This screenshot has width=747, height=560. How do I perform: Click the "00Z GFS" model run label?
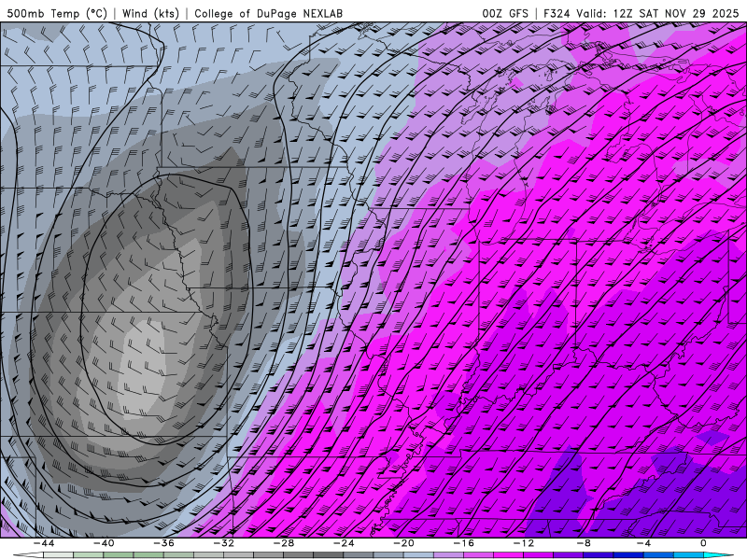(505, 13)
